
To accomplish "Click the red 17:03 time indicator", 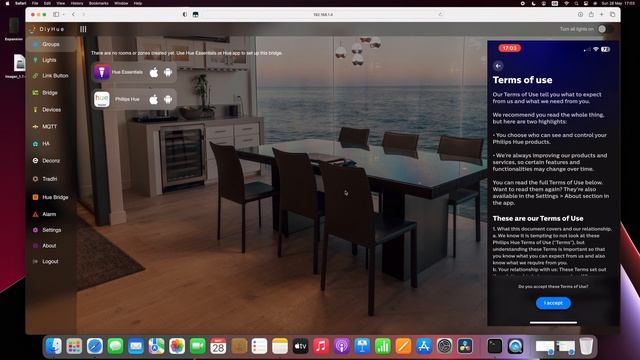I will (x=509, y=48).
